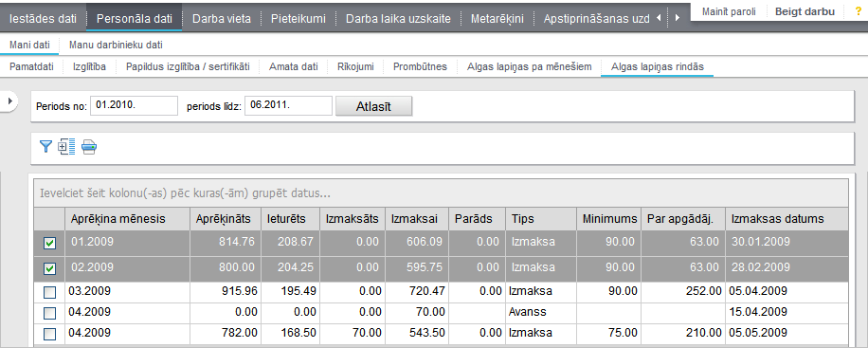Go to Darba laika uzskaite tab
Screen dimensions: 868x348
click(398, 18)
